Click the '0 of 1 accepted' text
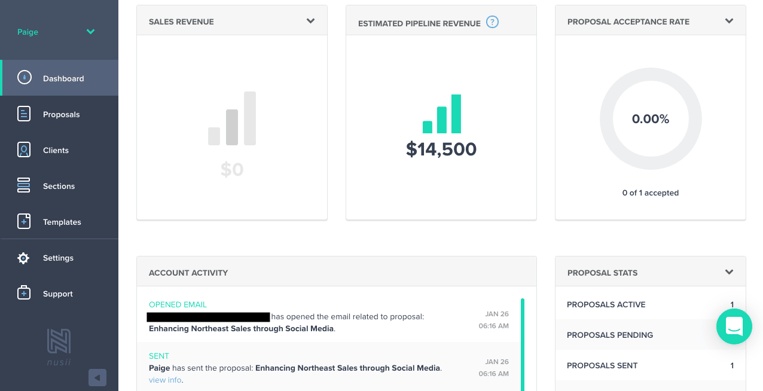This screenshot has height=391, width=763. pos(651,193)
